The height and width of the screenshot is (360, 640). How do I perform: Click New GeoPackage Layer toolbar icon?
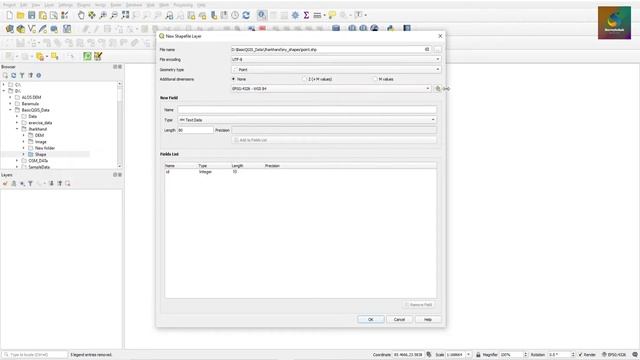click(x=21, y=29)
